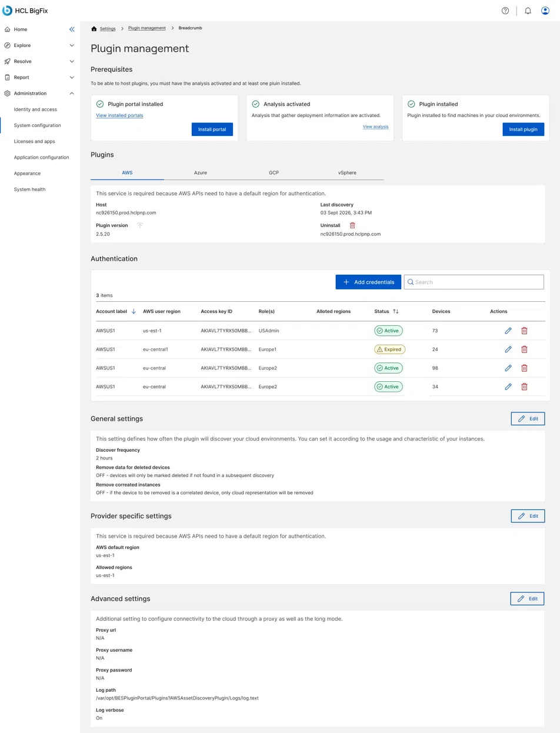The width and height of the screenshot is (560, 733).
Task: Click the Devices column header
Action: pos(441,311)
